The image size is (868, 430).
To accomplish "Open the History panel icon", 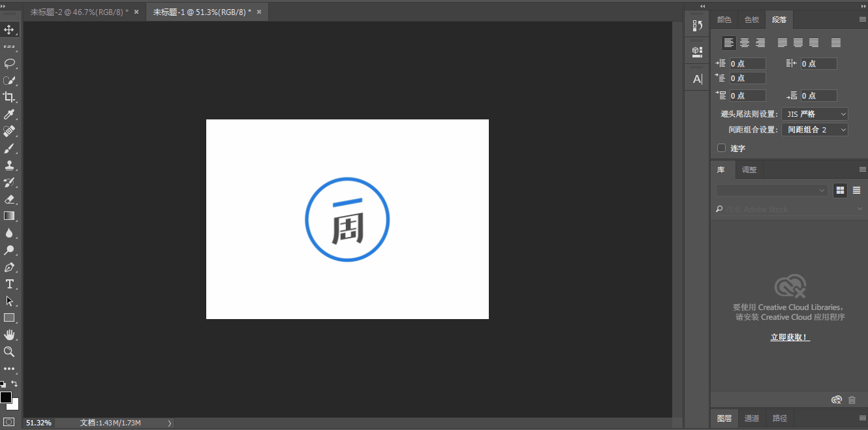I will coord(697,26).
